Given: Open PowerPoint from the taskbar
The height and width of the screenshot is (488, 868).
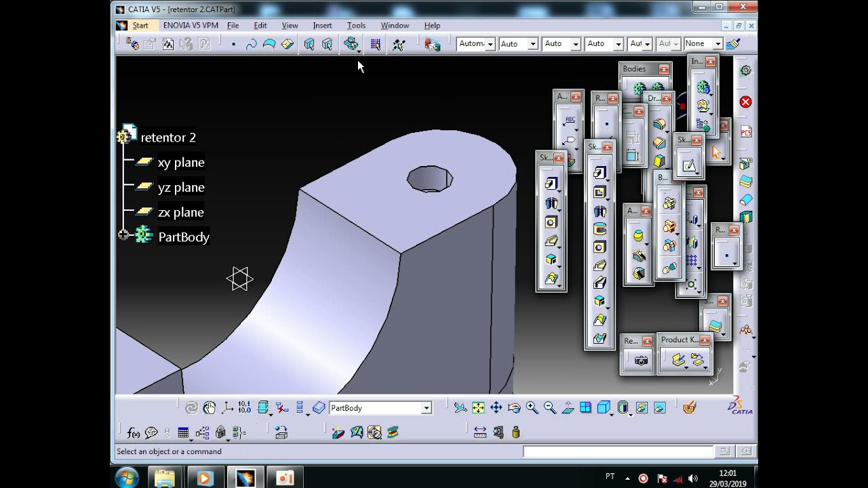Looking at the screenshot, I should (285, 479).
